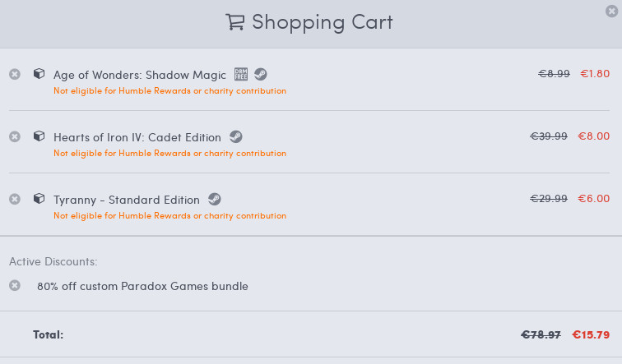The width and height of the screenshot is (622, 364).
Task: Click the box icon next to Hearts of Iron
Action: click(x=39, y=136)
